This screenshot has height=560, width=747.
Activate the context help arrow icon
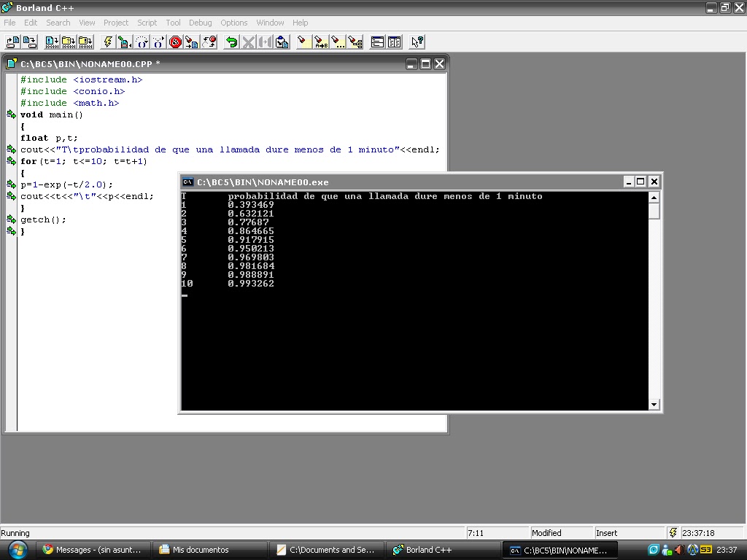tap(417, 42)
